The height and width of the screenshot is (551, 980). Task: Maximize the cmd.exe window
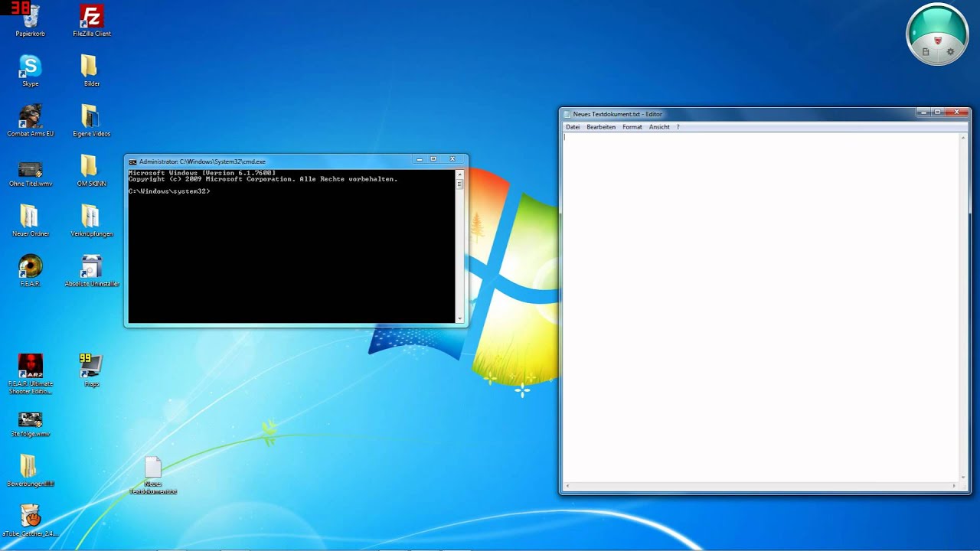coord(433,159)
